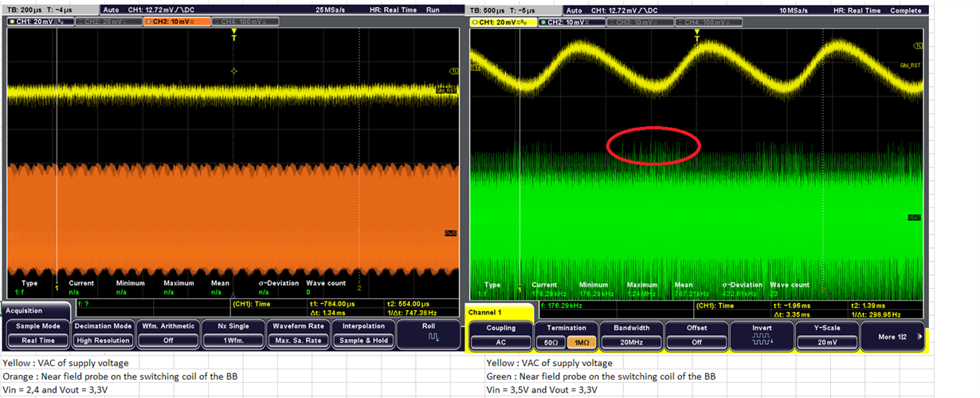
Task: Click t2: 554.00µs cursor readout
Action: (x=407, y=304)
